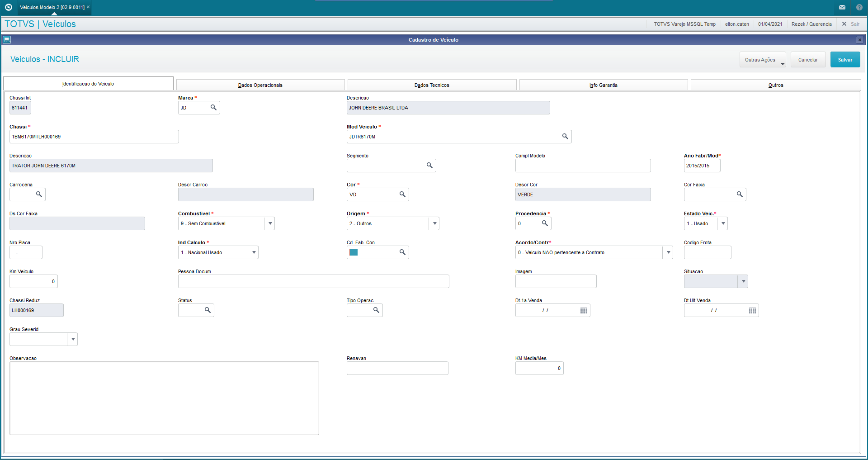This screenshot has height=460, width=868.
Task: Open the Cor lookup magnifier
Action: pyautogui.click(x=402, y=194)
